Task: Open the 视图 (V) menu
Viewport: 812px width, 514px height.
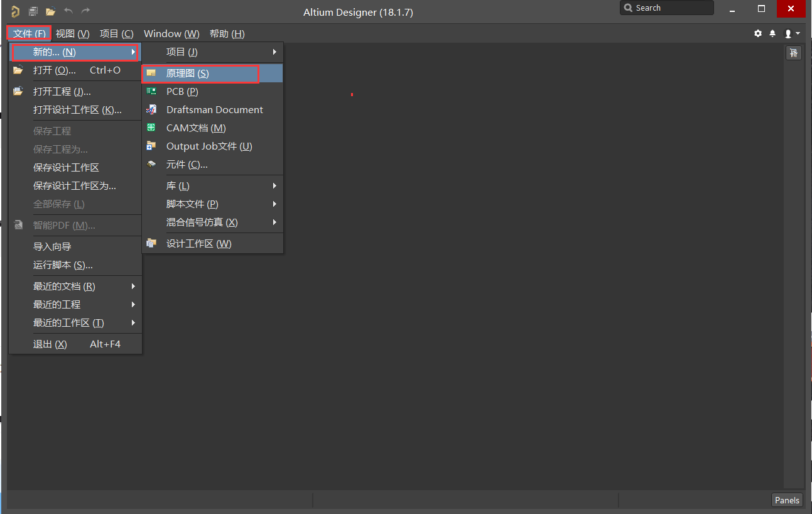Action: (x=73, y=34)
